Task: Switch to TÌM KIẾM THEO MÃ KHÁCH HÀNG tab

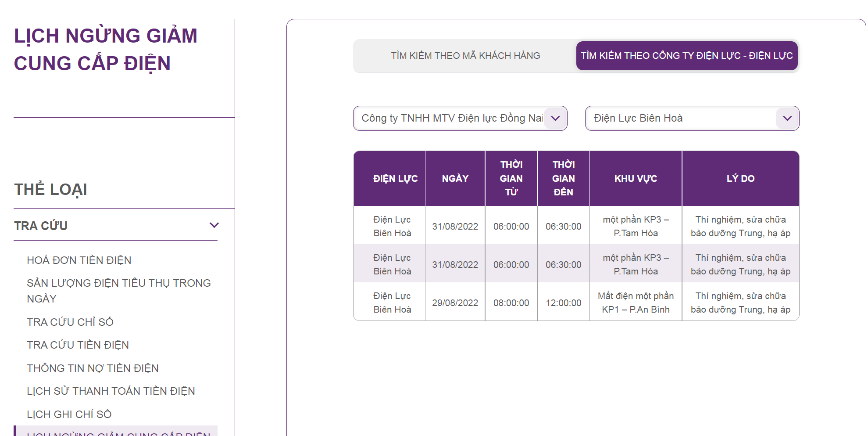Action: (465, 56)
